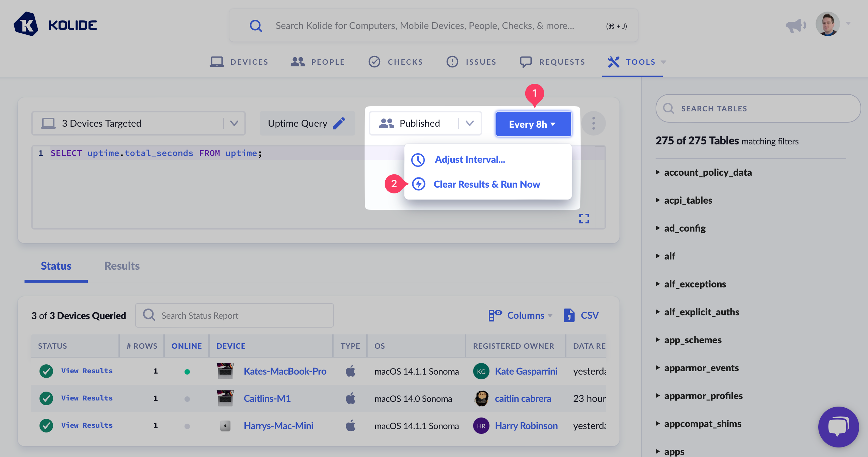
Task: Expand the alf_exceptions table entry
Action: coord(695,284)
